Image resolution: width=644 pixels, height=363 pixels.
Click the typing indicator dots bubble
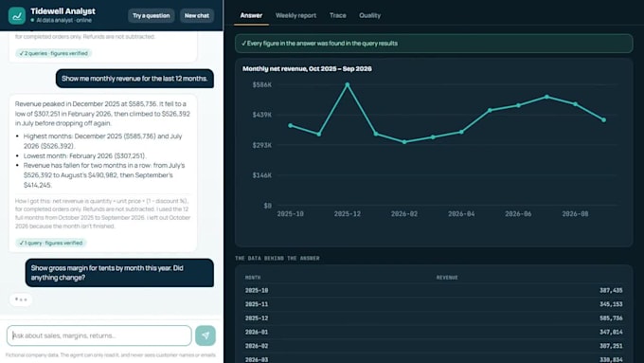pos(21,299)
